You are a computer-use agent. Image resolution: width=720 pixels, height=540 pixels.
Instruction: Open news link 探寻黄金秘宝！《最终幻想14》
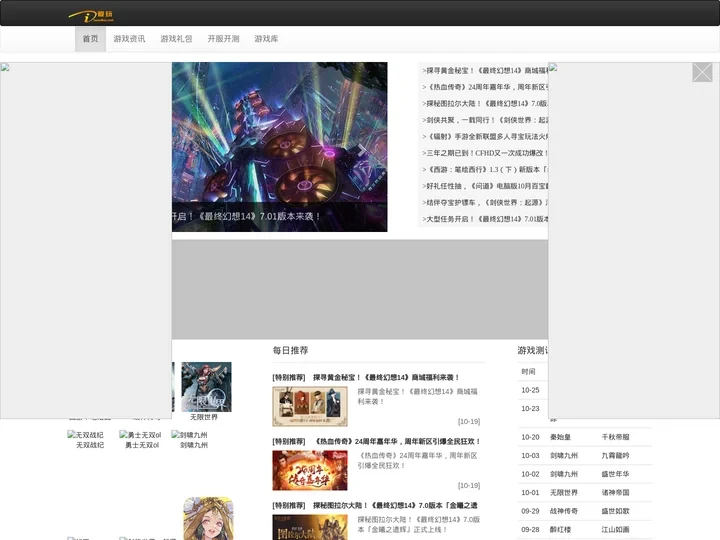[x=485, y=70]
